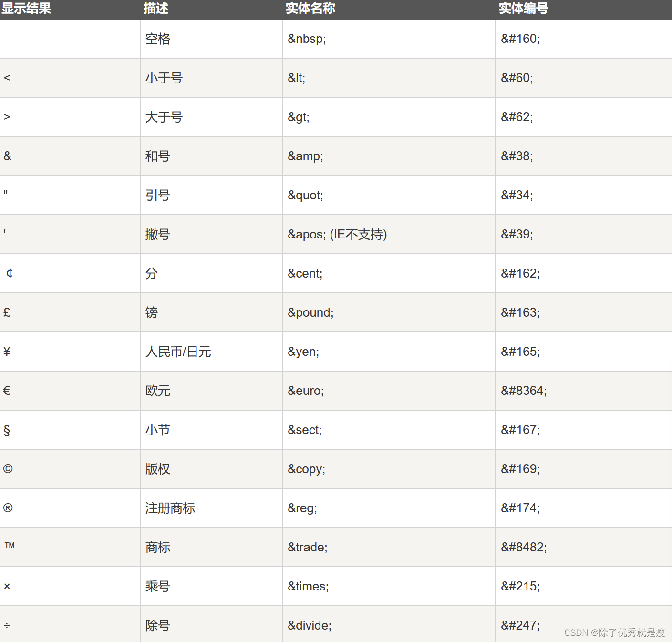
Task: Select the &reg; entity name
Action: click(x=302, y=508)
